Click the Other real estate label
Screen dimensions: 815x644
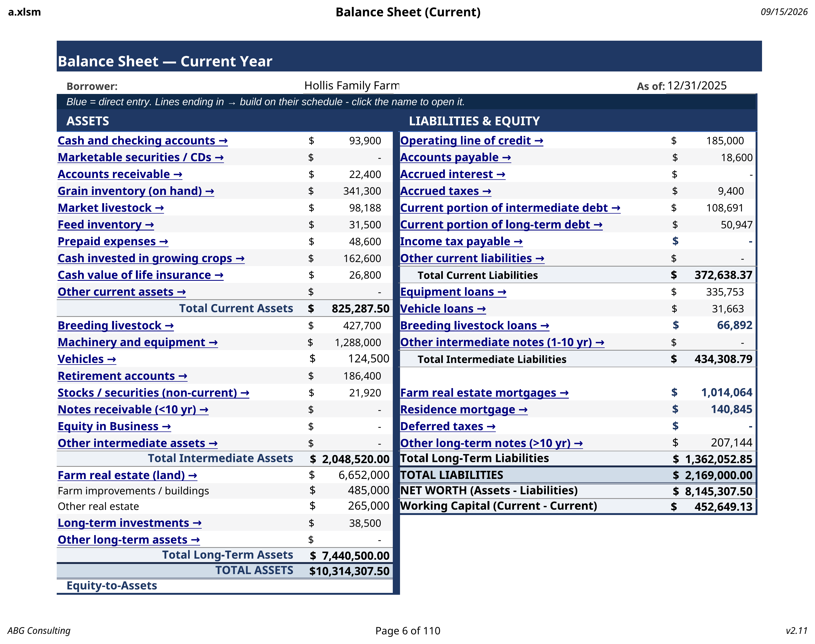(98, 506)
